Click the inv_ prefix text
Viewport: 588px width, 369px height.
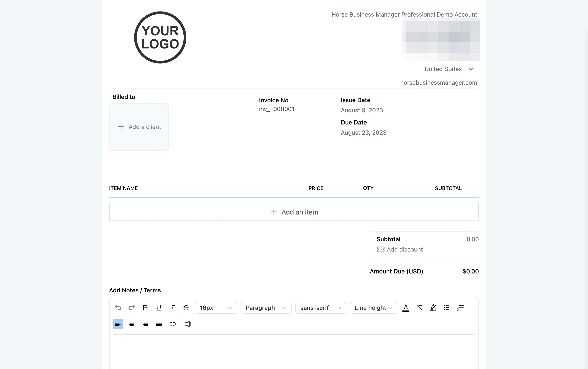click(264, 109)
